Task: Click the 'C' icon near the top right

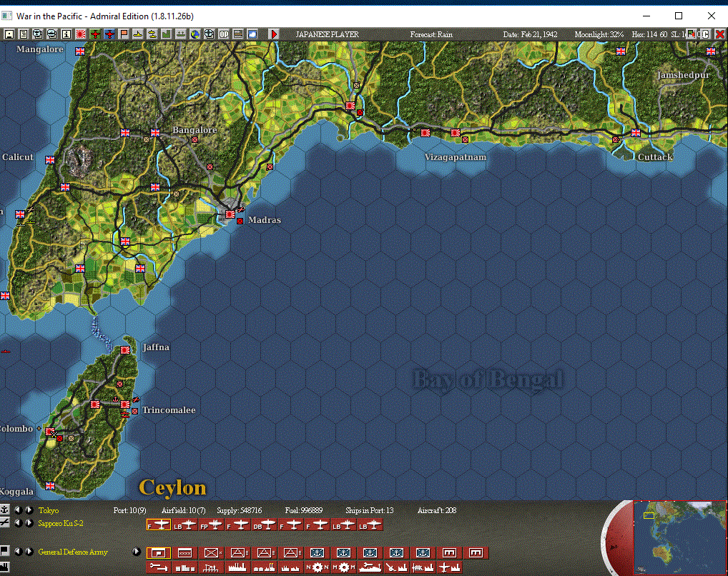Action: [x=705, y=34]
